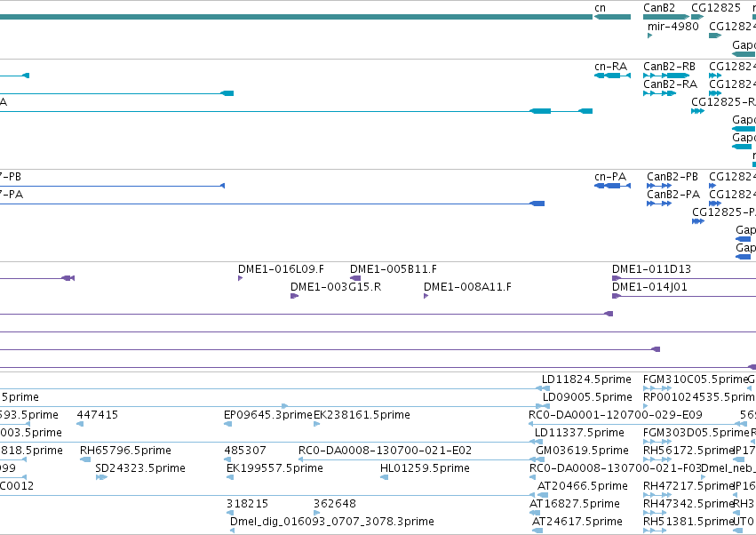
Task: Select the CanB2-PB protein feature
Action: (659, 186)
